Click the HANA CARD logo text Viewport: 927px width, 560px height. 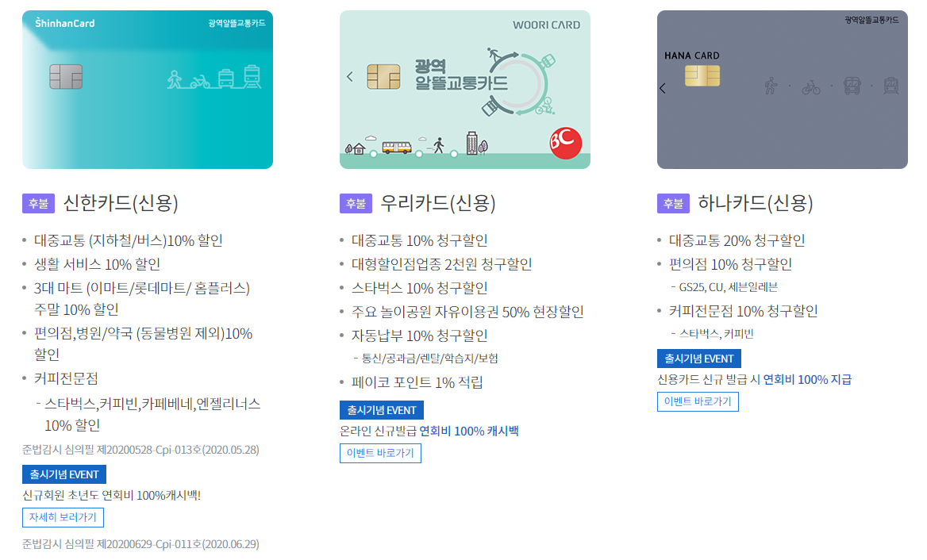pyautogui.click(x=692, y=56)
